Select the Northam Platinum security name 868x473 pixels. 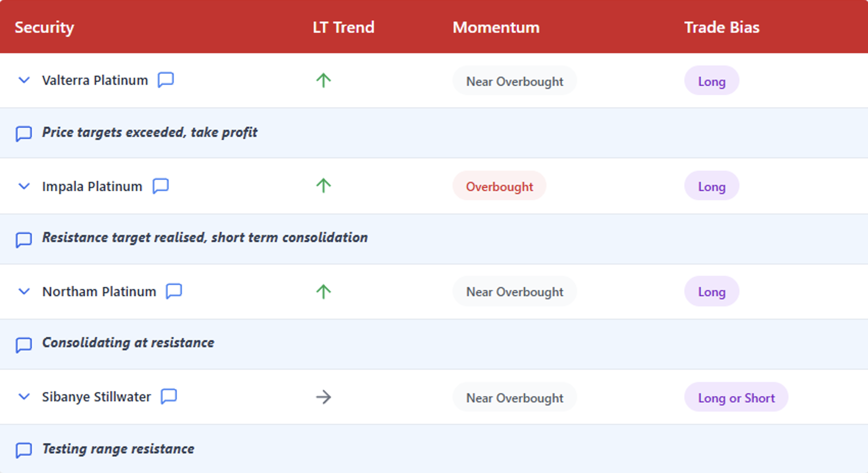[x=99, y=291]
